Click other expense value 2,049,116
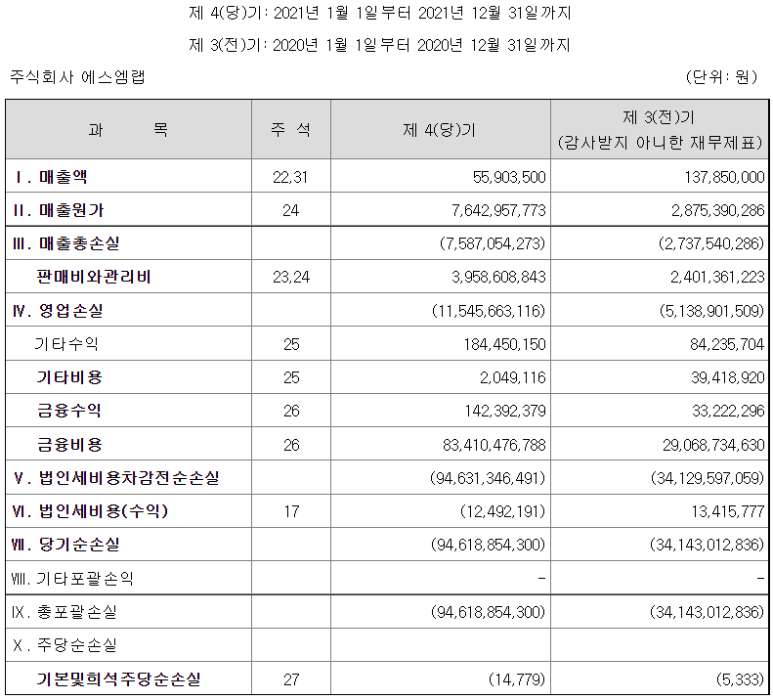773x700 pixels. (x=513, y=377)
